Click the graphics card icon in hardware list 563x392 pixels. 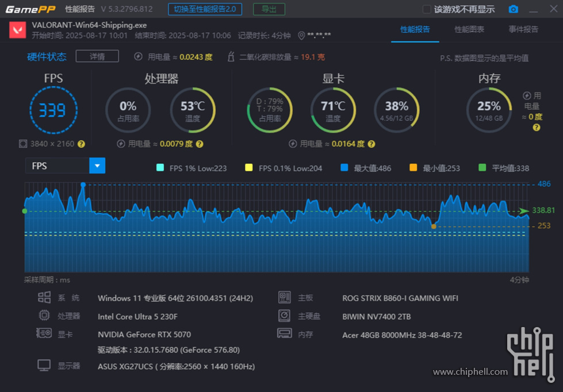pos(44,333)
